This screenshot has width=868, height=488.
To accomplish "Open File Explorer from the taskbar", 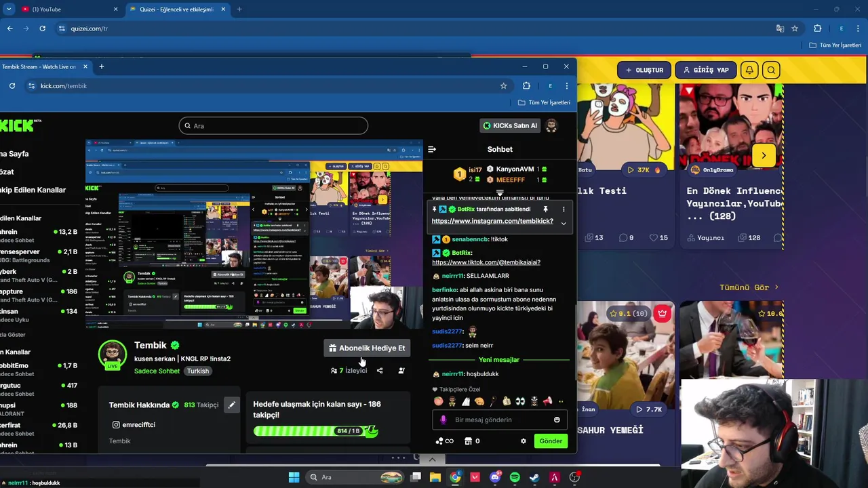I will point(435,477).
